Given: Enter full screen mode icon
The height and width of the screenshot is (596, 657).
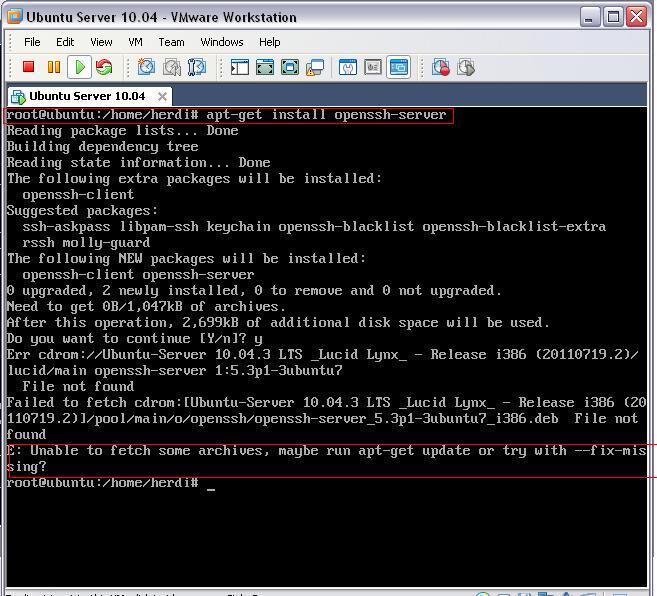Looking at the screenshot, I should click(290, 67).
